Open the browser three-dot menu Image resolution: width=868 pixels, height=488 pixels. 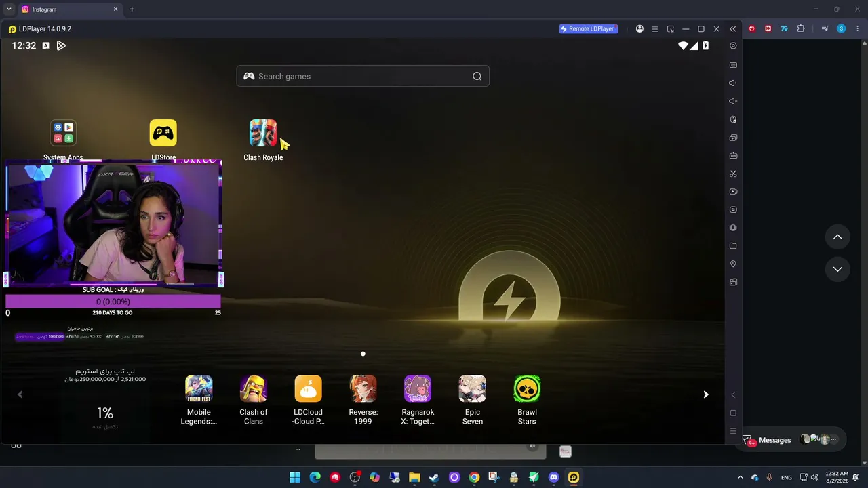[x=858, y=28]
